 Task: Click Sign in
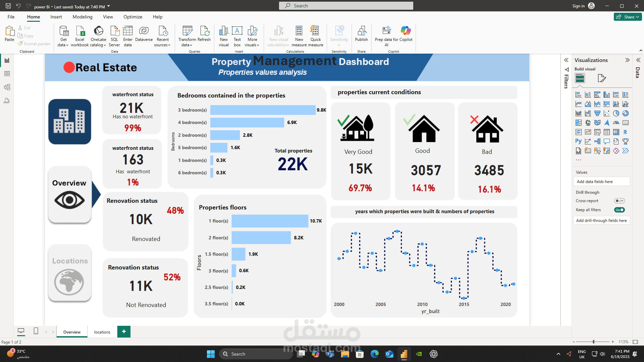(x=578, y=6)
